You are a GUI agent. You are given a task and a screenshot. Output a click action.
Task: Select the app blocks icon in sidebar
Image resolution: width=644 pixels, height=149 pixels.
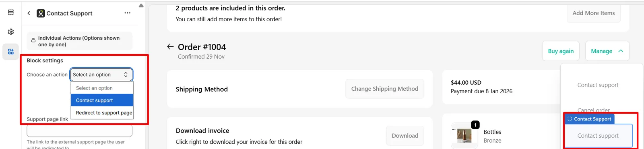pos(11,51)
